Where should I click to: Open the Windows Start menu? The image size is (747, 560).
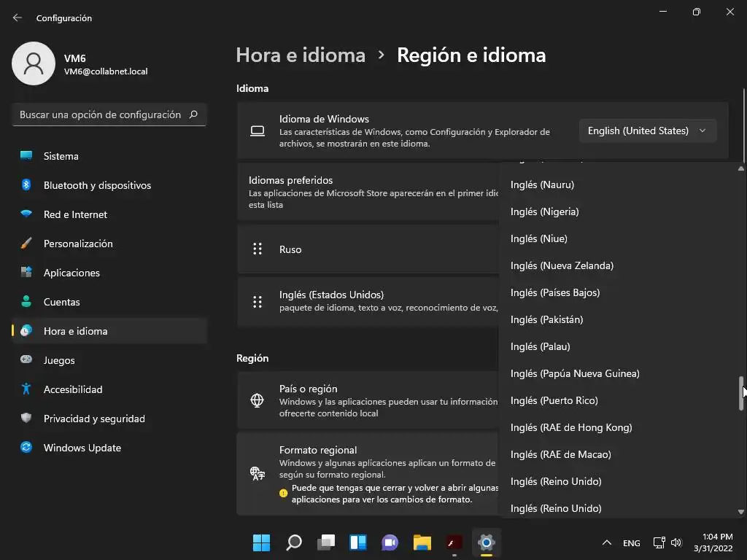point(261,542)
